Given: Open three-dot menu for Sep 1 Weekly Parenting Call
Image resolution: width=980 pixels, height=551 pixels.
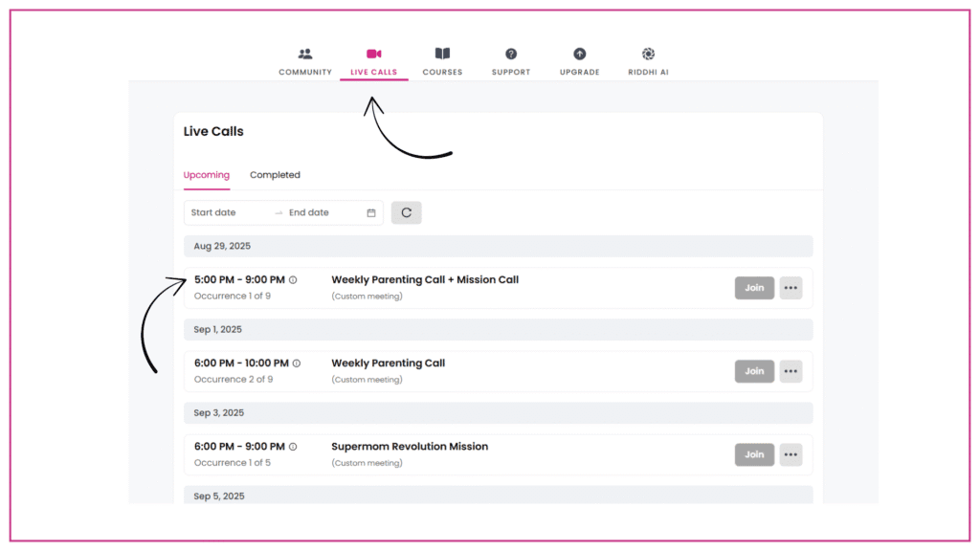Looking at the screenshot, I should pyautogui.click(x=791, y=371).
